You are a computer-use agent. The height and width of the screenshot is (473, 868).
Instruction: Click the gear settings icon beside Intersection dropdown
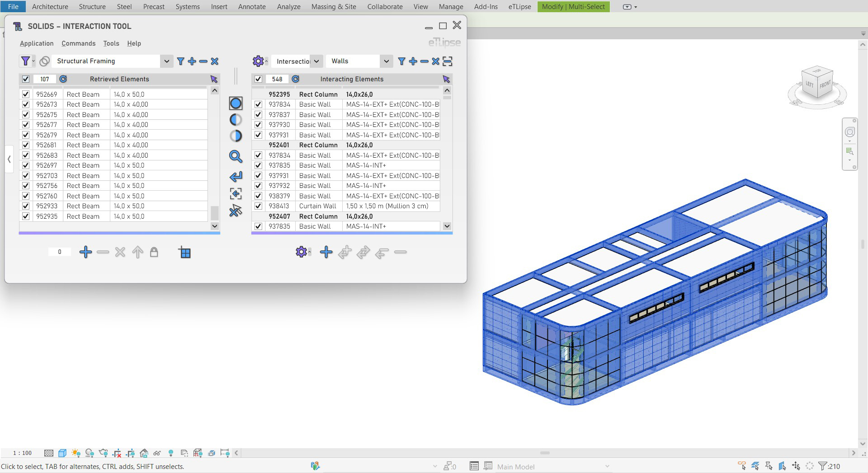(258, 61)
